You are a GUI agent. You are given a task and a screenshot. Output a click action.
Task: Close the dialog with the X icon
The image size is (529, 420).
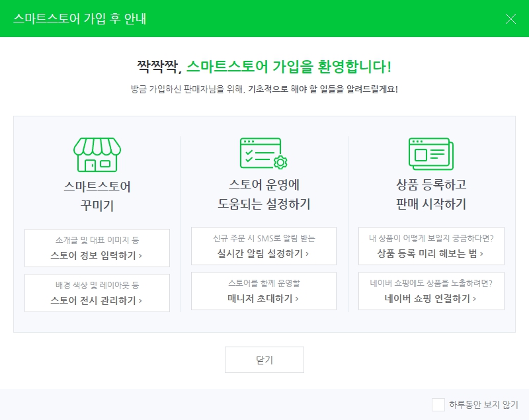[x=510, y=19]
